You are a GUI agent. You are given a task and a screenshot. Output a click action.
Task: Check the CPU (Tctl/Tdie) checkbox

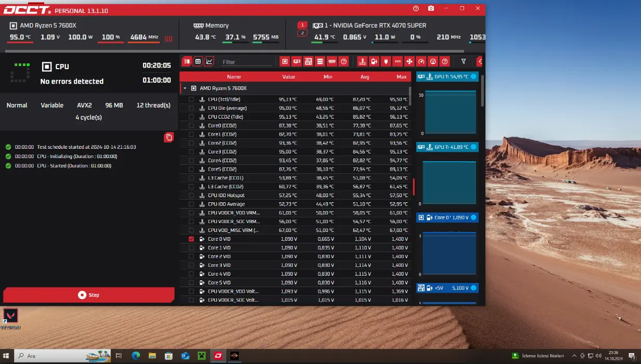point(191,99)
